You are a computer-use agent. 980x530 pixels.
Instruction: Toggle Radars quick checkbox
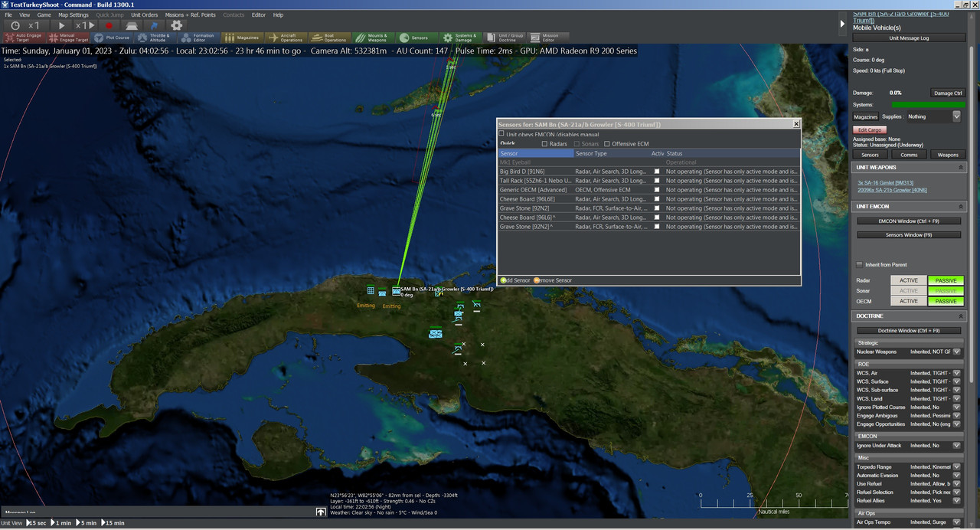[544, 143]
